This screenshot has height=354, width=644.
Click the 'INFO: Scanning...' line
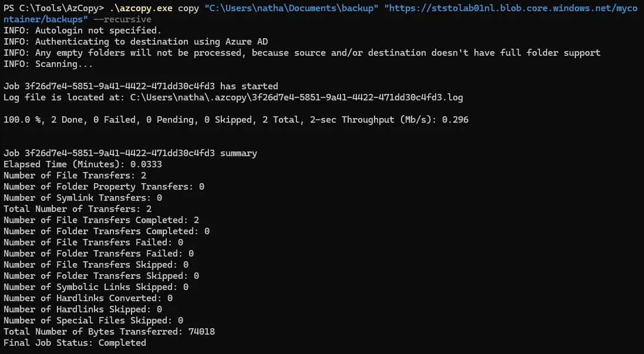[x=48, y=64]
